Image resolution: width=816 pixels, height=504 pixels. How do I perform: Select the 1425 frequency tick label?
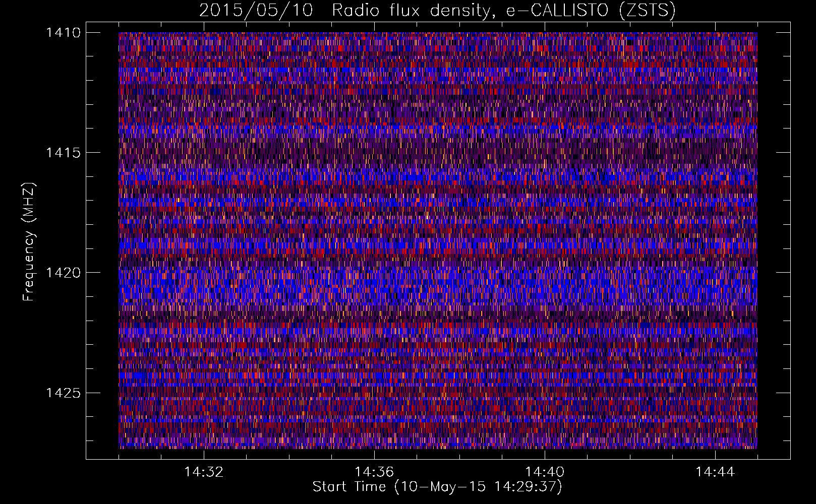(x=63, y=393)
